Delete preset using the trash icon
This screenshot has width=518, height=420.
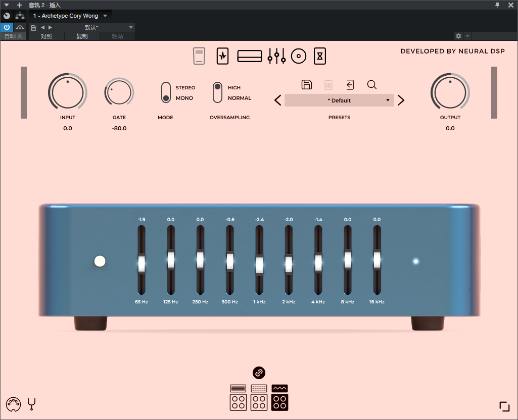pyautogui.click(x=328, y=85)
